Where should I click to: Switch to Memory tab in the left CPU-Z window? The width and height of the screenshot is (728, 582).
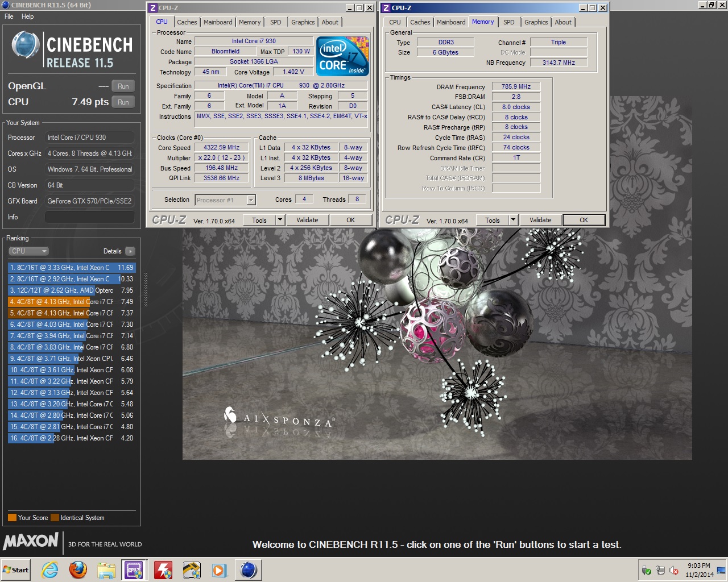pos(250,22)
